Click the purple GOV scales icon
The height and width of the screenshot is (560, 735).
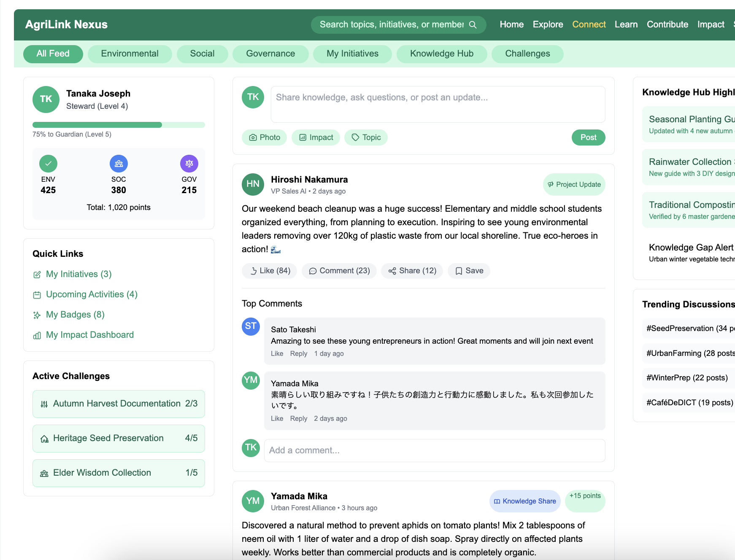(189, 164)
